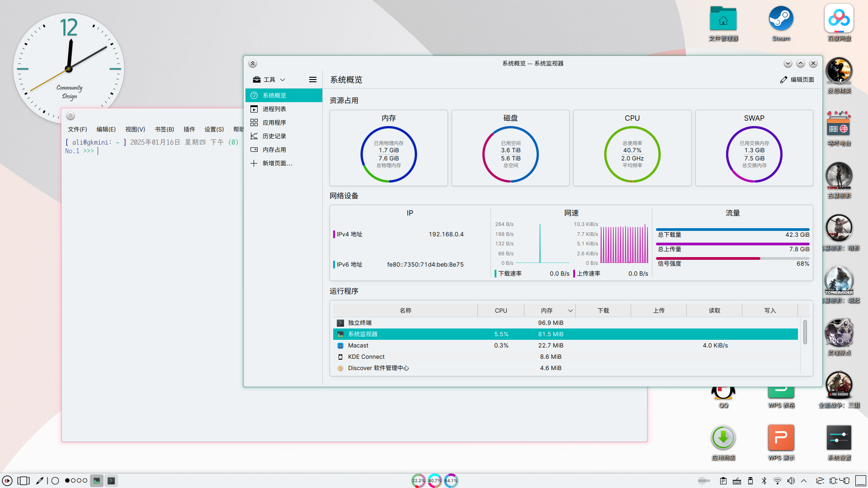Sort processes by 内存 column dropdown arrow

[570, 310]
